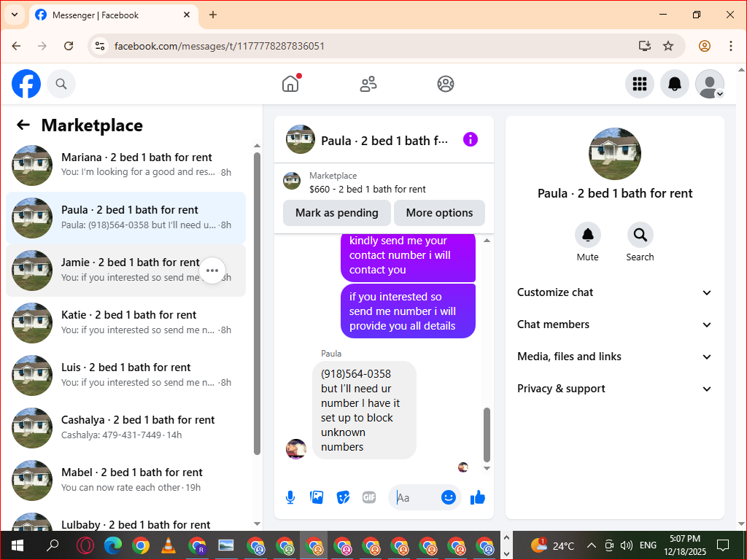
Task: Click Paula's avatar beside her message
Action: (296, 448)
